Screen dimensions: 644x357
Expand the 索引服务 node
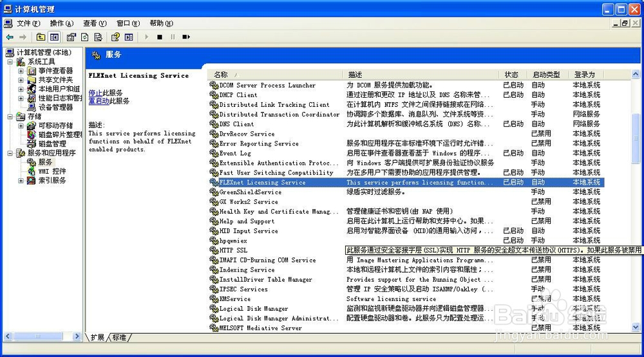click(x=21, y=180)
